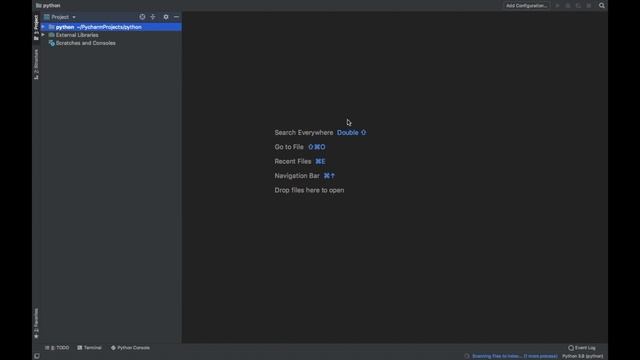Click the tool windows quick-access icon in status bar

click(37, 356)
